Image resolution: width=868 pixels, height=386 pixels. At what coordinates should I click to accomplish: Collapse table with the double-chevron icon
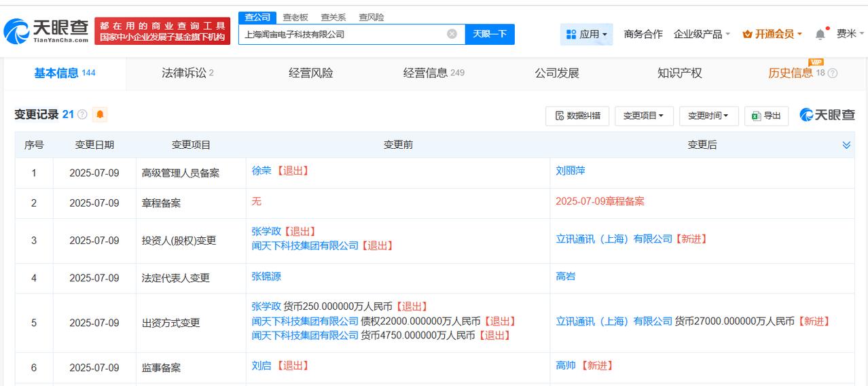click(846, 145)
